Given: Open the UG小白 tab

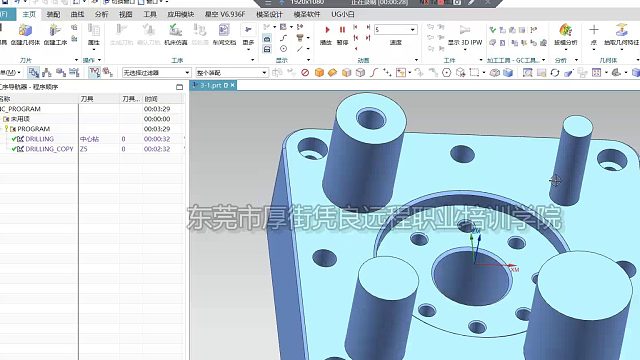Looking at the screenshot, I should (x=342, y=14).
